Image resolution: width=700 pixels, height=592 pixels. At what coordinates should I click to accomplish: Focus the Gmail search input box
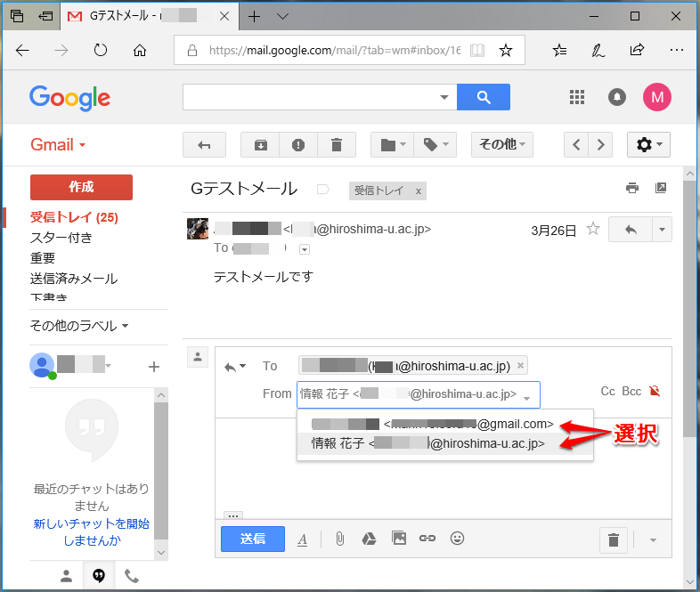point(308,97)
